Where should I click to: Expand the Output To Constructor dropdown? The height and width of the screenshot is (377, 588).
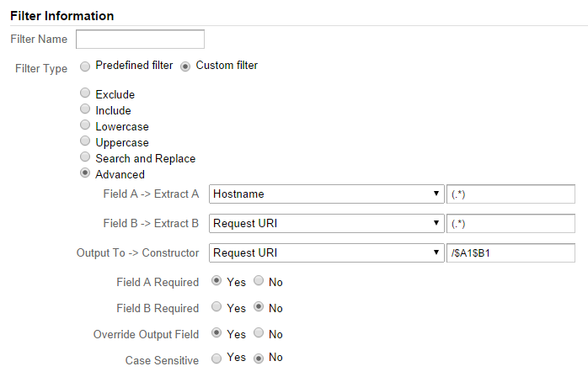coord(326,252)
